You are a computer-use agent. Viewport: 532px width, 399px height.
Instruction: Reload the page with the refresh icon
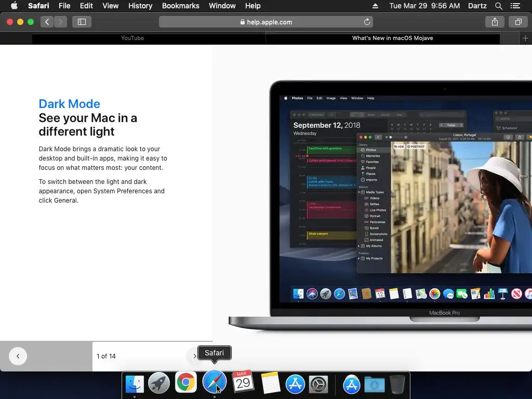pyautogui.click(x=367, y=22)
